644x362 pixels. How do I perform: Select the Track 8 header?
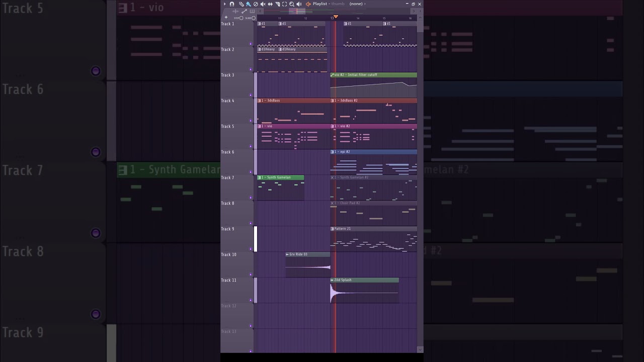click(x=237, y=213)
